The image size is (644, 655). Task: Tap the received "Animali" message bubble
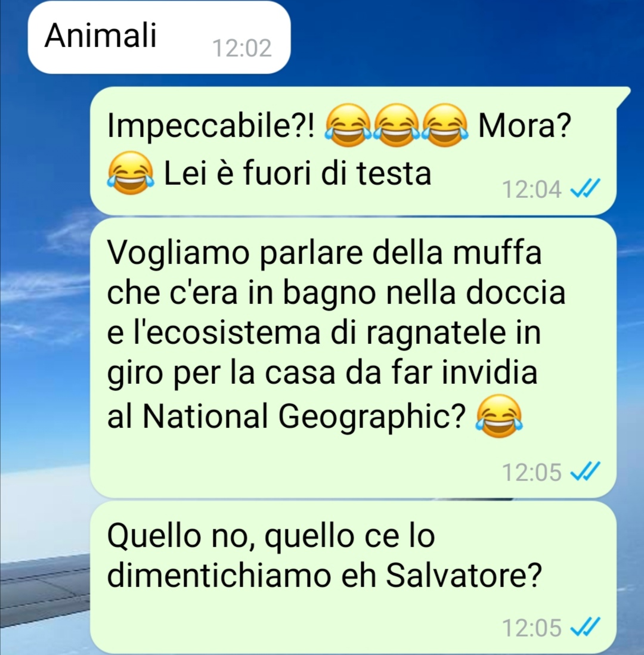[159, 38]
